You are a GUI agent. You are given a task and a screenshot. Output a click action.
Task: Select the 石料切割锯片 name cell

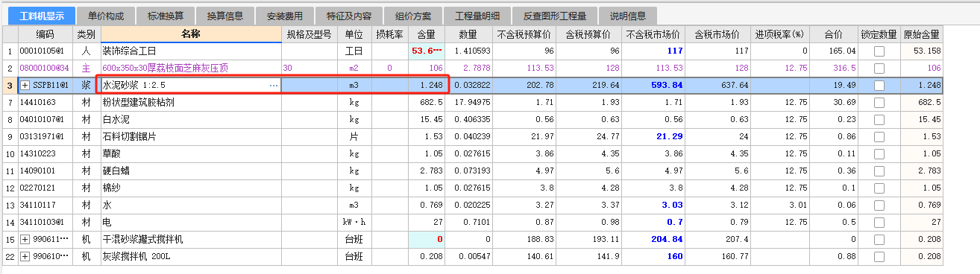tap(191, 136)
